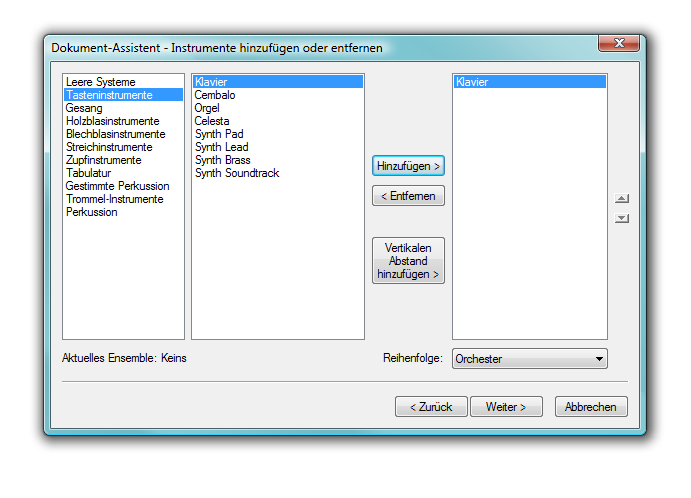Select Leere Systeme category

coord(100,82)
